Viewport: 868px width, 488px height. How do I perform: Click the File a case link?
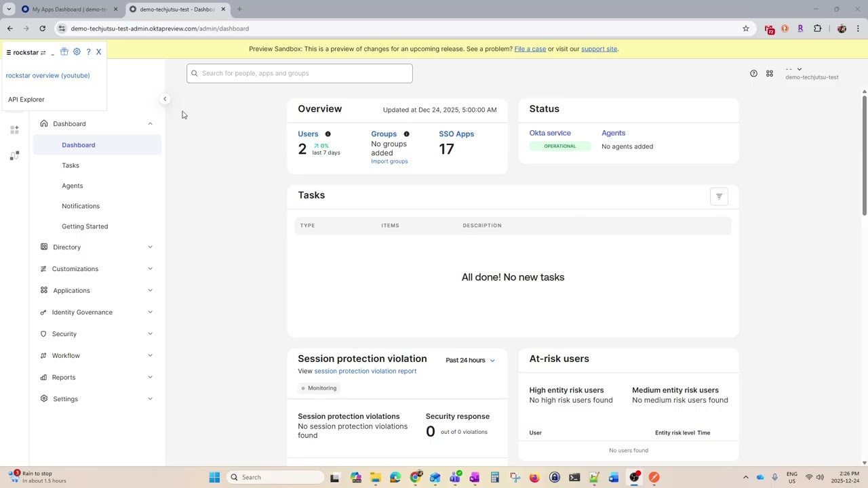(530, 49)
